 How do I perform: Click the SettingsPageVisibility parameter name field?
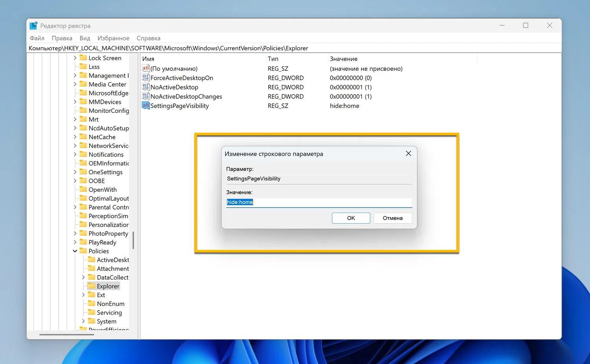319,179
